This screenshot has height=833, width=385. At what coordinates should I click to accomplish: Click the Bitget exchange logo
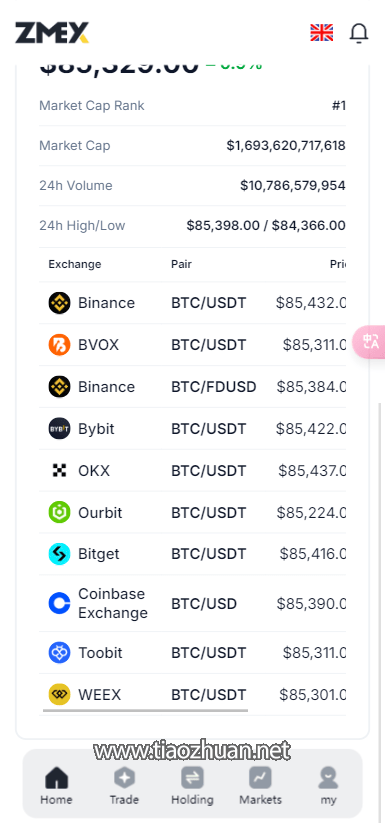[x=59, y=554]
